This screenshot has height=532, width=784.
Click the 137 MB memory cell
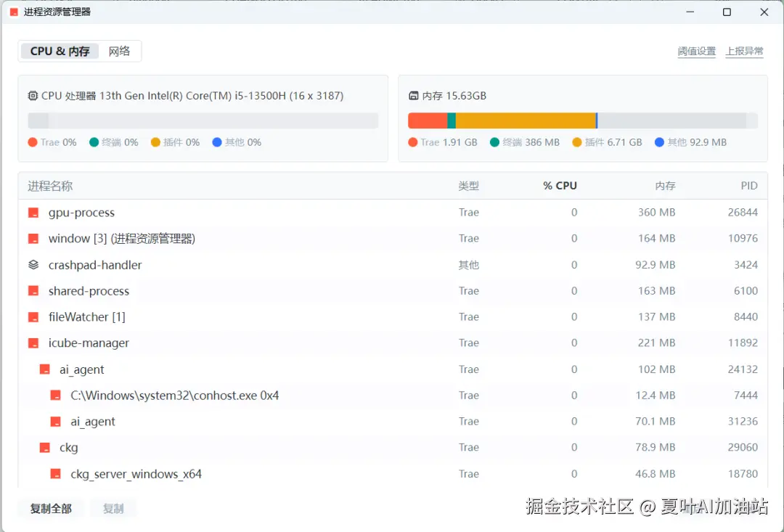point(656,317)
